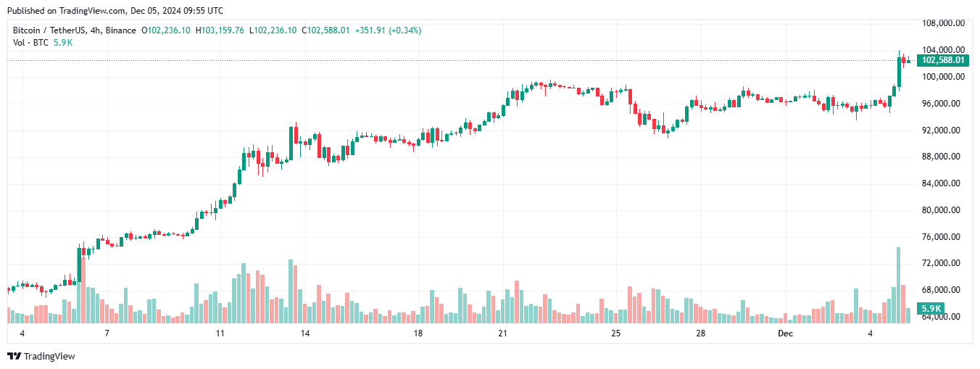Click the date label 14 on time axis
This screenshot has height=369, width=980.
coord(305,333)
